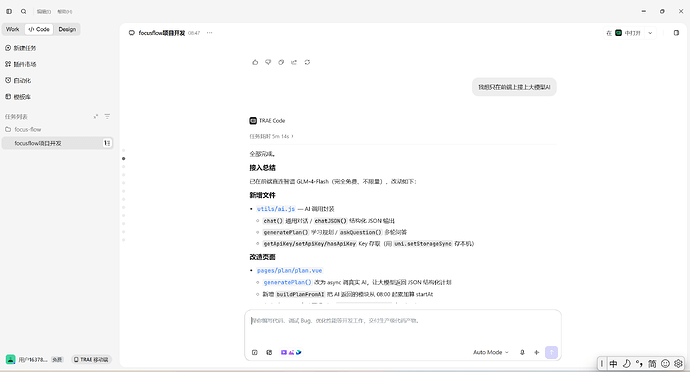690x372 pixels.
Task: Open the Auto Mode dropdown
Action: (491, 352)
